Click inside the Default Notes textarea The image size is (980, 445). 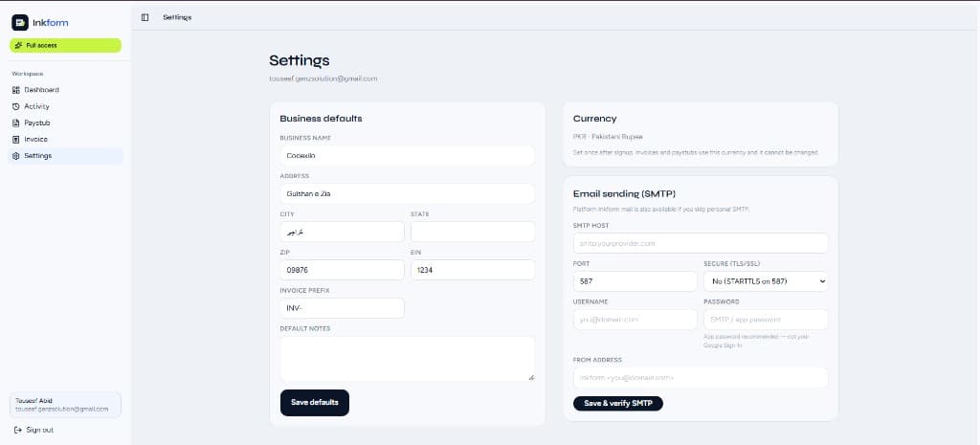pyautogui.click(x=407, y=359)
